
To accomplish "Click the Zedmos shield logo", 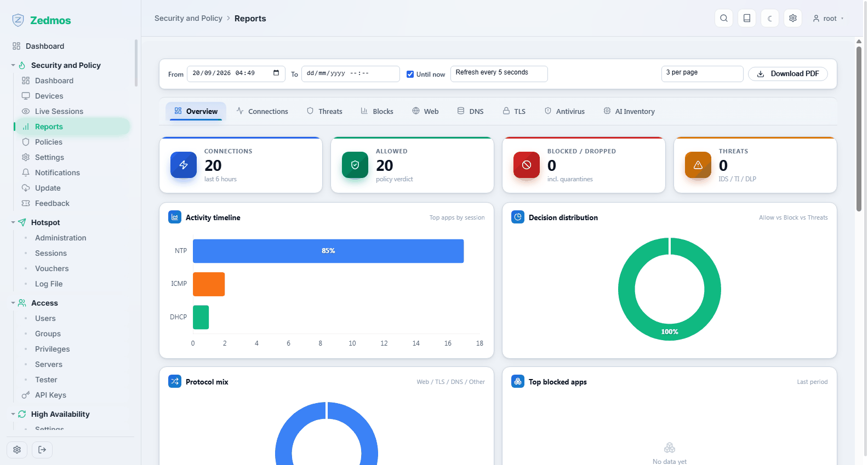I will (x=18, y=20).
